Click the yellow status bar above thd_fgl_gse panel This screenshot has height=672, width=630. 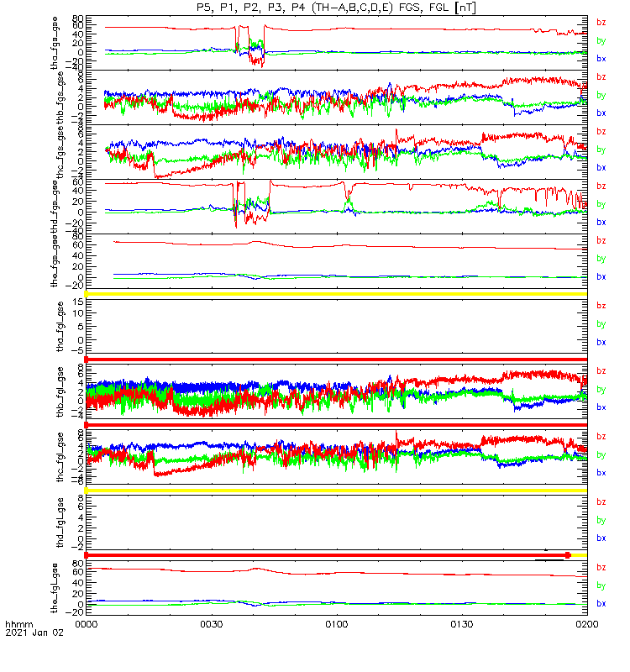[x=337, y=491]
